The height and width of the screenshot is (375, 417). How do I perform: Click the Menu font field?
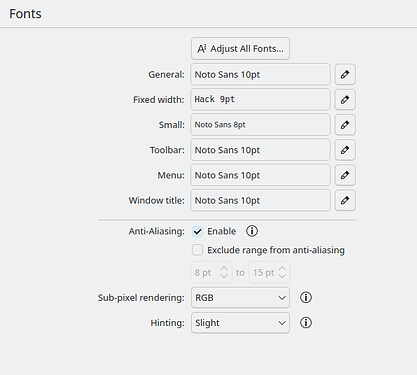(260, 175)
